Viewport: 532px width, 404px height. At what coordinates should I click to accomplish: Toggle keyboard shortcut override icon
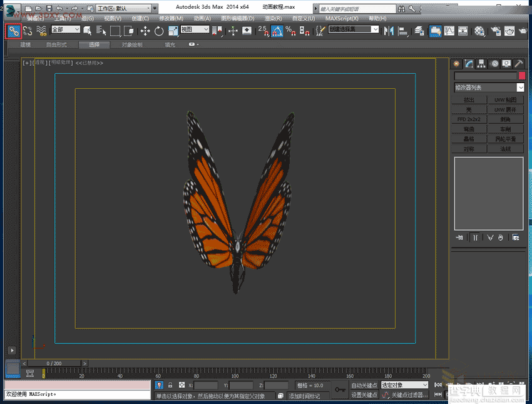247,31
